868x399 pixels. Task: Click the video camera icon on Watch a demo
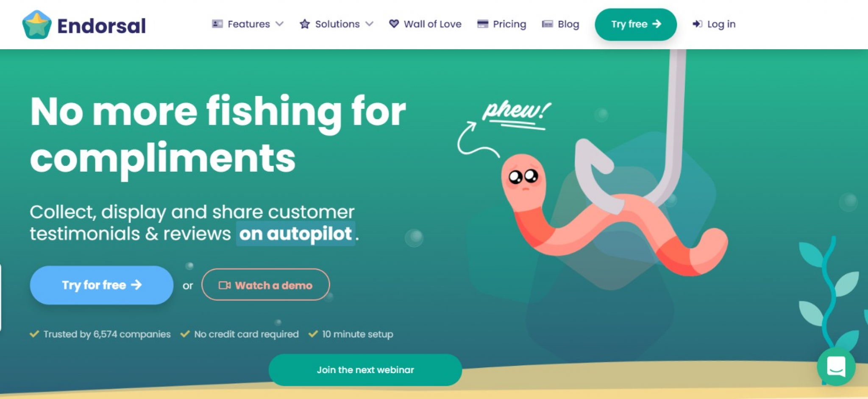click(225, 285)
